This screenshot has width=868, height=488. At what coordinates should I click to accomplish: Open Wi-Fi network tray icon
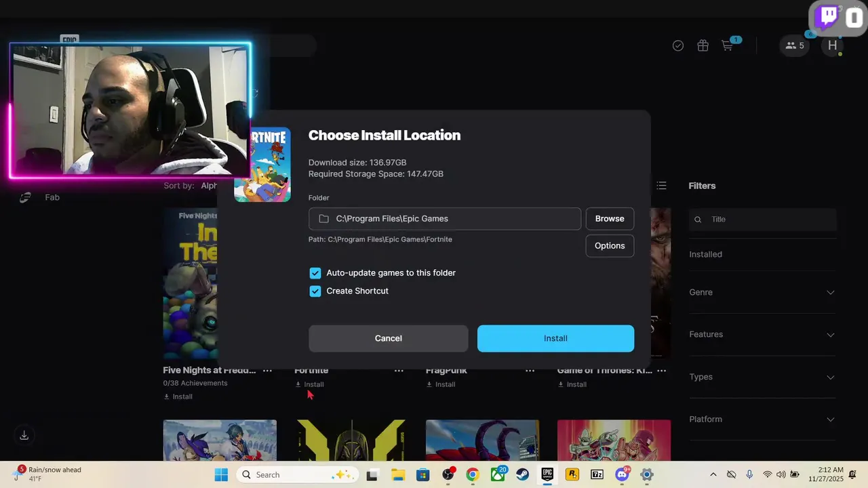768,475
